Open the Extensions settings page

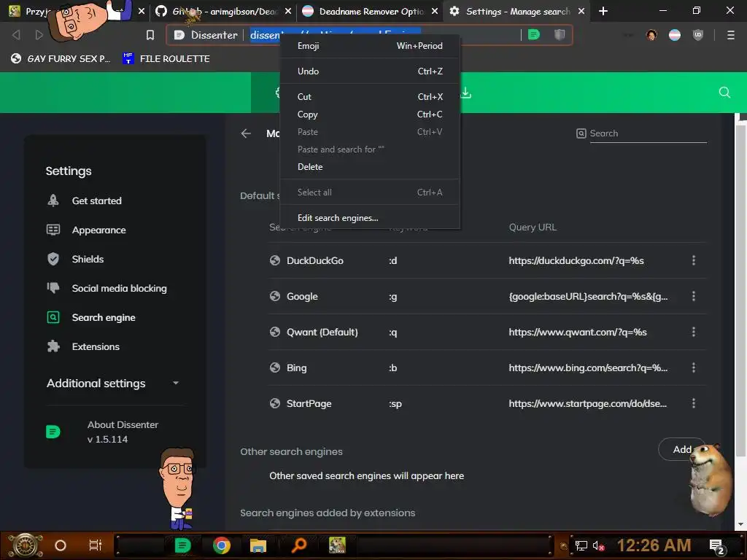point(96,346)
